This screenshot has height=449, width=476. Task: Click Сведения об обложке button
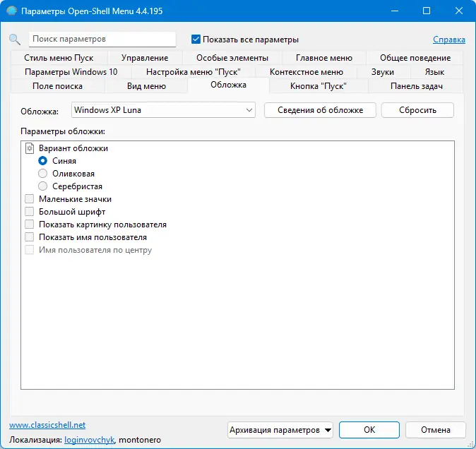320,110
